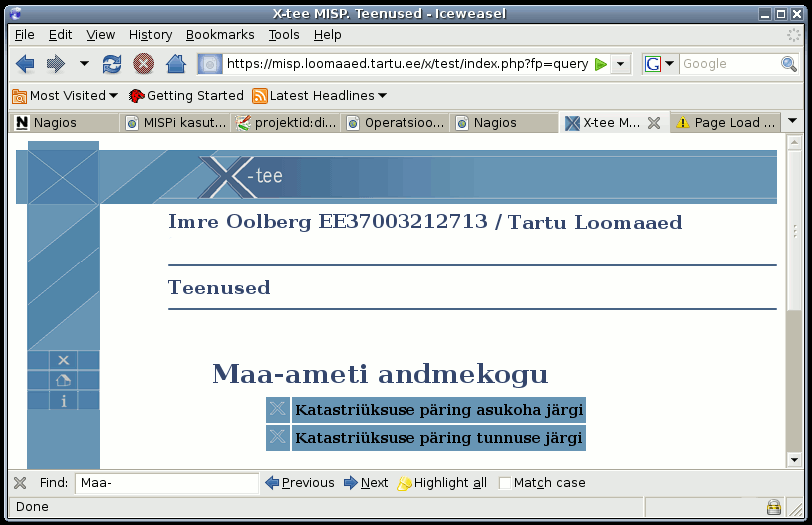Stop loading with the red Stop icon
The width and height of the screenshot is (812, 525).
click(144, 64)
